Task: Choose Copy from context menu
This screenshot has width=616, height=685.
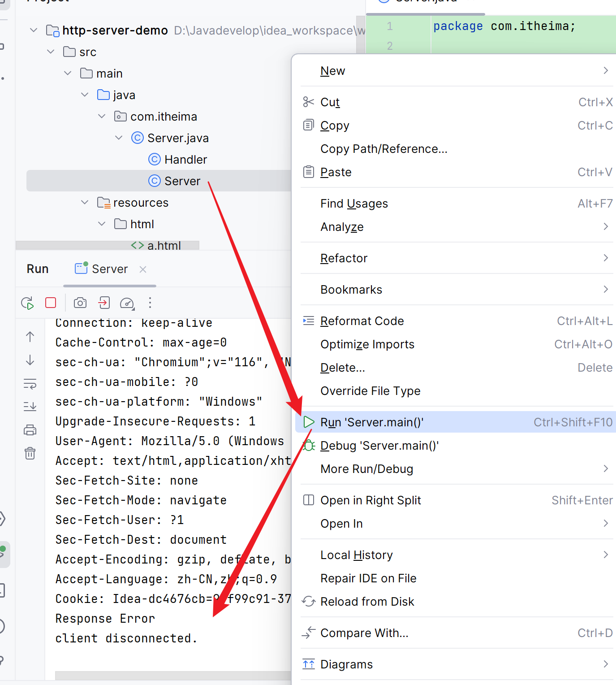Action: point(456,126)
